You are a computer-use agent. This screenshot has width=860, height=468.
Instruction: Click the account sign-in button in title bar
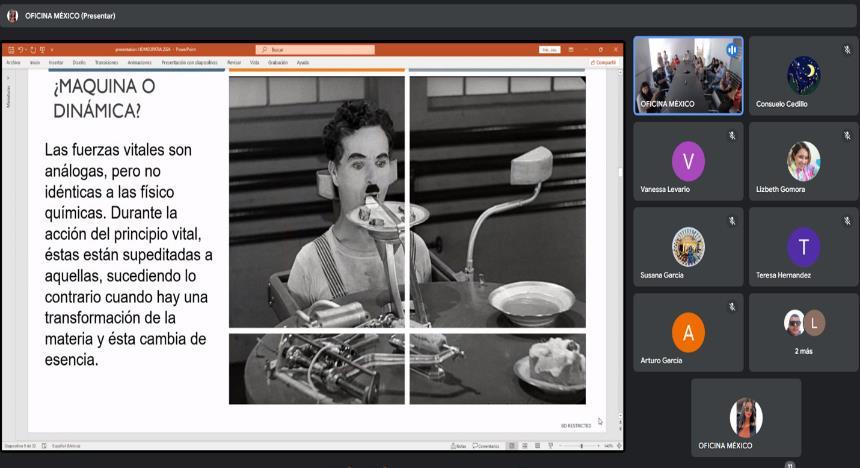(x=550, y=50)
